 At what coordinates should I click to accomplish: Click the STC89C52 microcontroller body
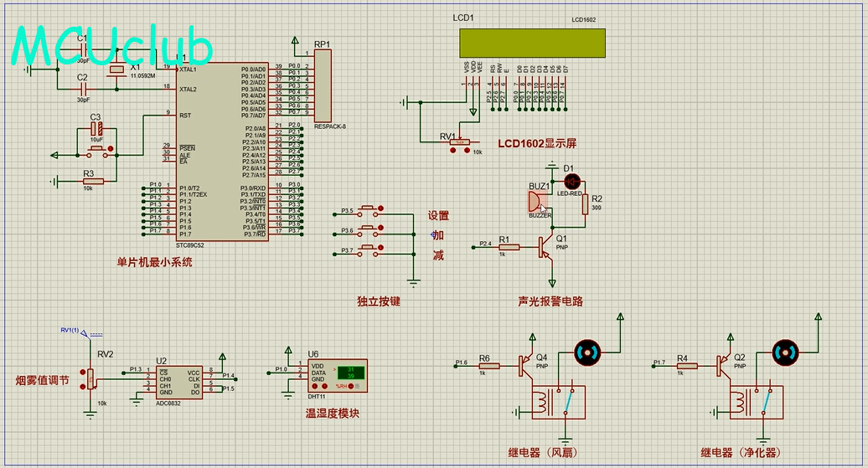(222, 151)
